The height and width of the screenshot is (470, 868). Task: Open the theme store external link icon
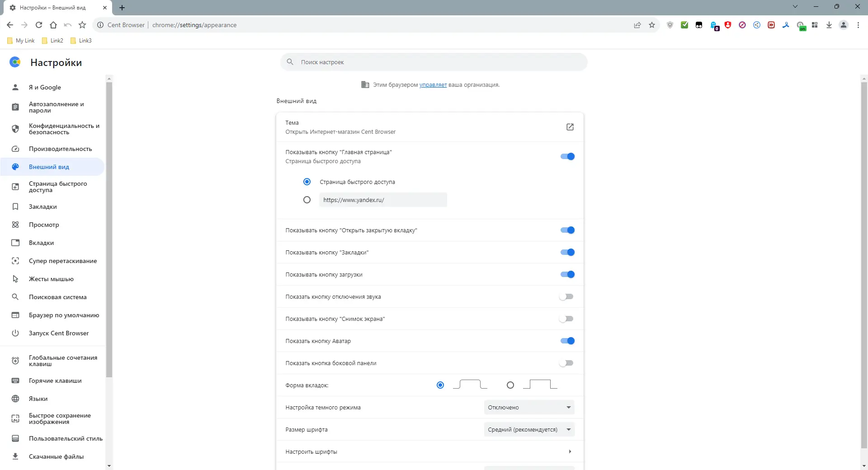(570, 127)
